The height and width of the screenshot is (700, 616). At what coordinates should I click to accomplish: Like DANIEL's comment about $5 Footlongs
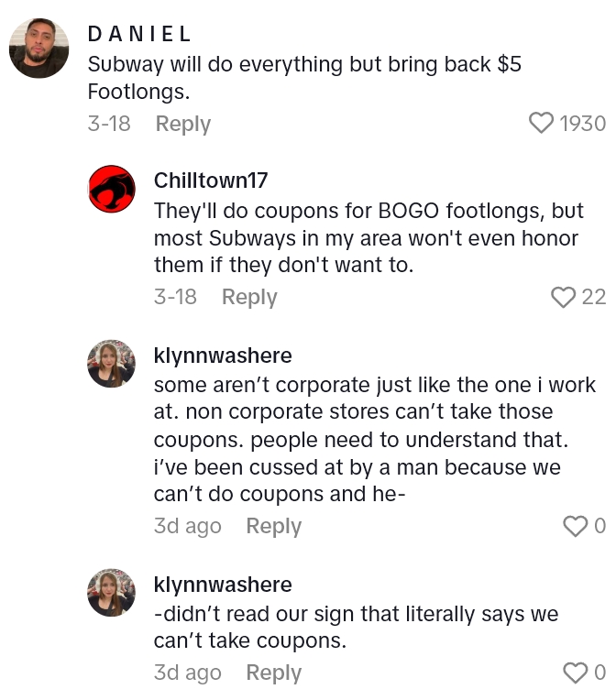[x=542, y=123]
